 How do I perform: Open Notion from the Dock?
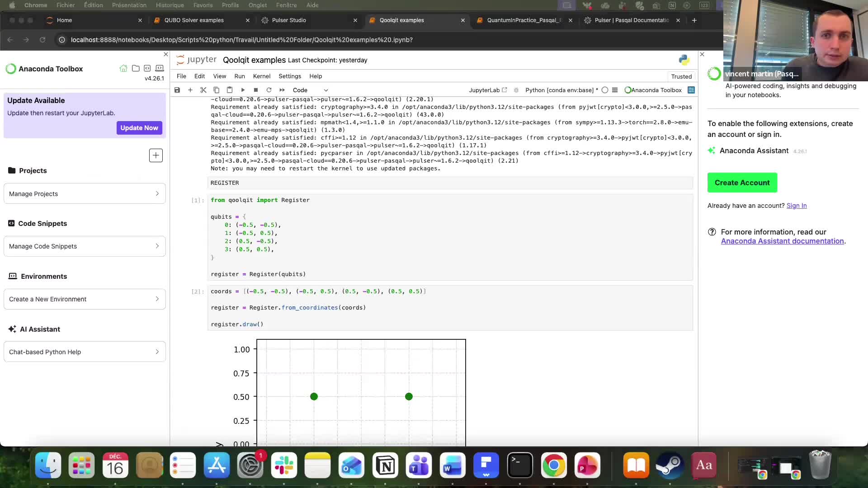[x=385, y=465]
